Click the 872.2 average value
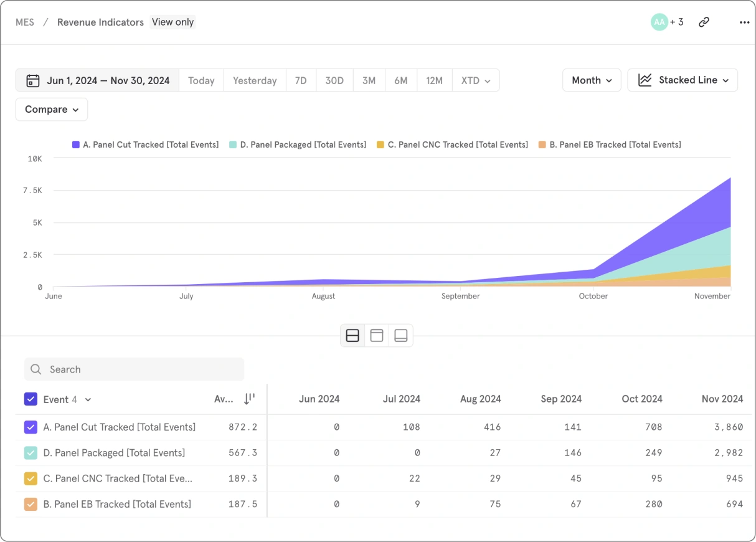This screenshot has height=542, width=756. 243,427
